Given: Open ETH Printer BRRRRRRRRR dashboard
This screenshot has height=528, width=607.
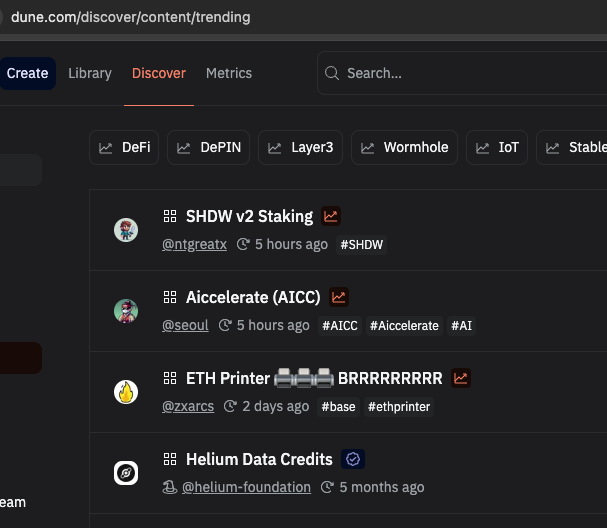Looking at the screenshot, I should (x=314, y=378).
